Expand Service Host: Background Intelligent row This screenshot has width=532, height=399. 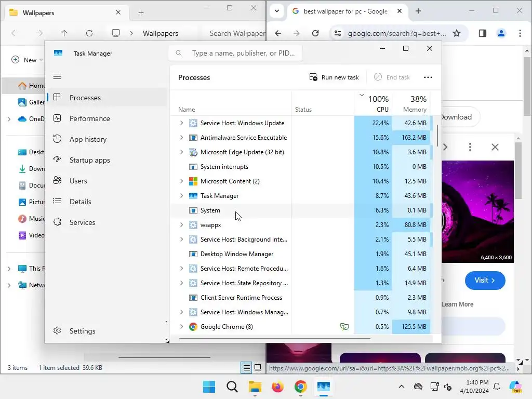coord(181,240)
